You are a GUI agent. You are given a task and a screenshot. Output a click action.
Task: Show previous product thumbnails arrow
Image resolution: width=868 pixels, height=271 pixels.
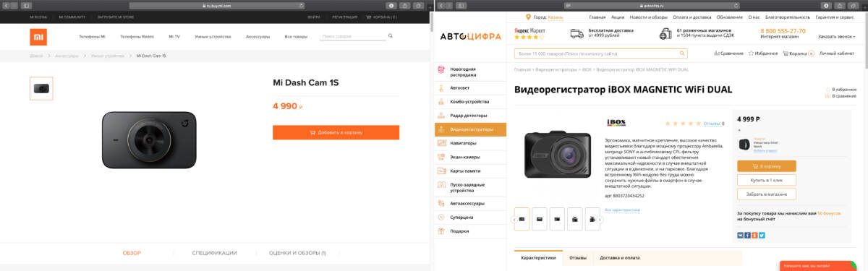[x=514, y=219]
